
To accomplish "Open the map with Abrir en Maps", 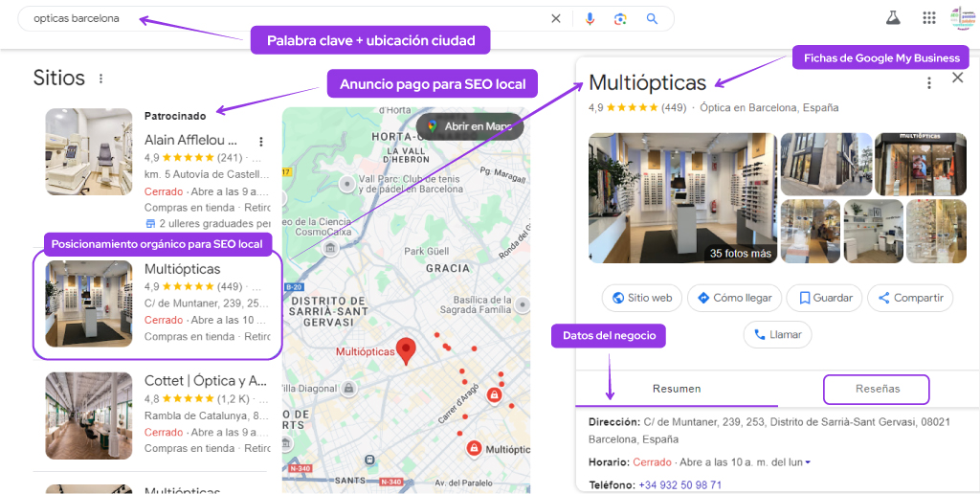I will click(469, 126).
